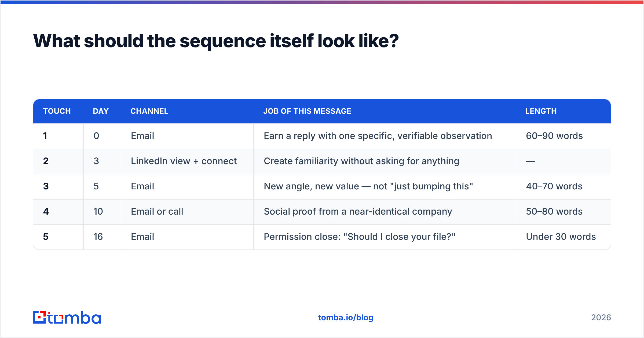Click day value 16
Image resolution: width=644 pixels, height=338 pixels.
(x=98, y=237)
